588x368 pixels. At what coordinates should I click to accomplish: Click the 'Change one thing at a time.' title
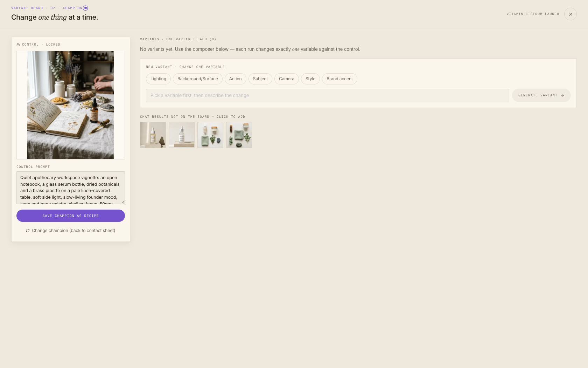(55, 17)
